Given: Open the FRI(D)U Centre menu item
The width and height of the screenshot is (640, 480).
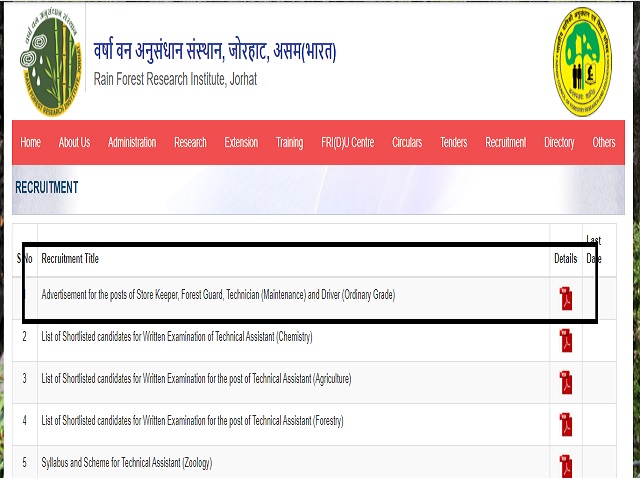Looking at the screenshot, I should point(348,143).
